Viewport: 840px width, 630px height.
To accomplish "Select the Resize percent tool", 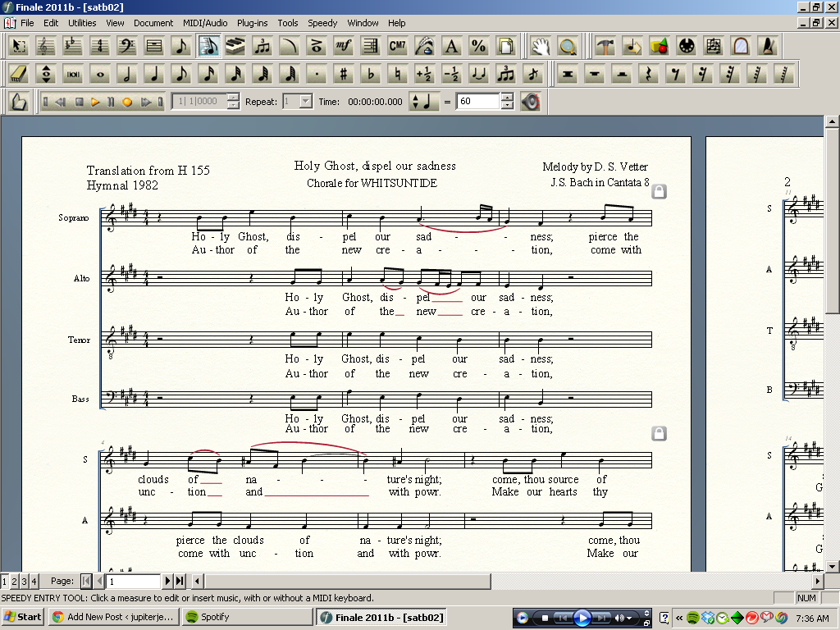I will (x=479, y=46).
